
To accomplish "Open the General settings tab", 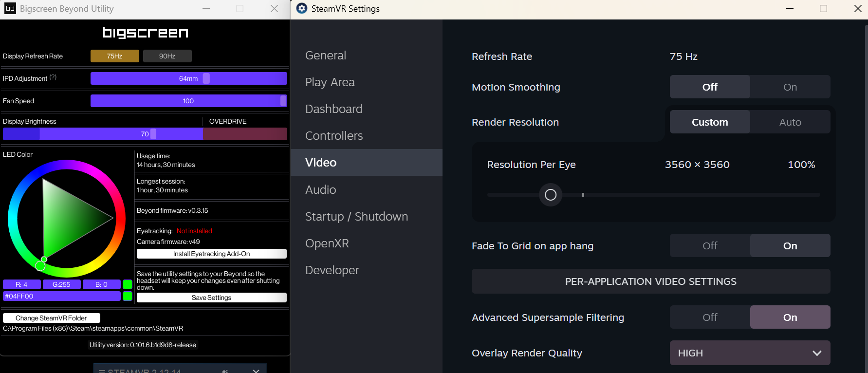I will (367, 55).
